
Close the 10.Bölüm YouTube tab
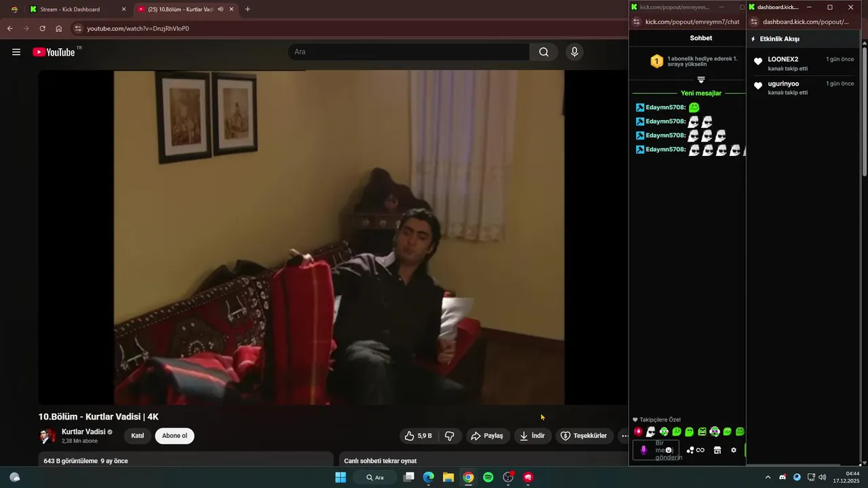pyautogui.click(x=232, y=9)
